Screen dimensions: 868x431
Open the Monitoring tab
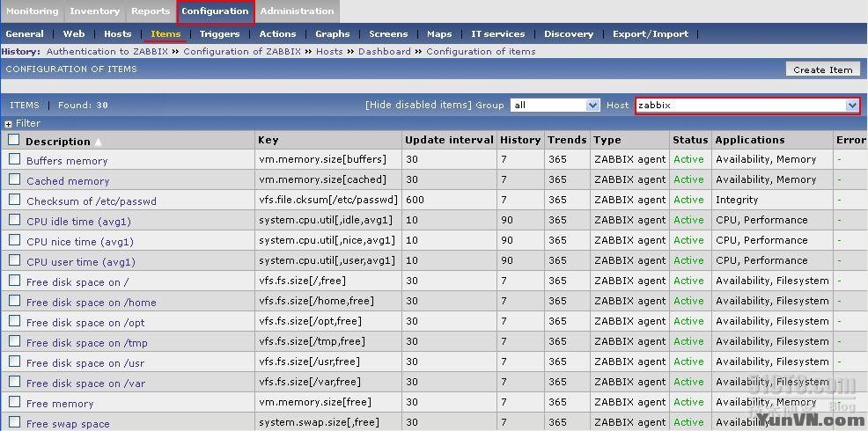32,11
